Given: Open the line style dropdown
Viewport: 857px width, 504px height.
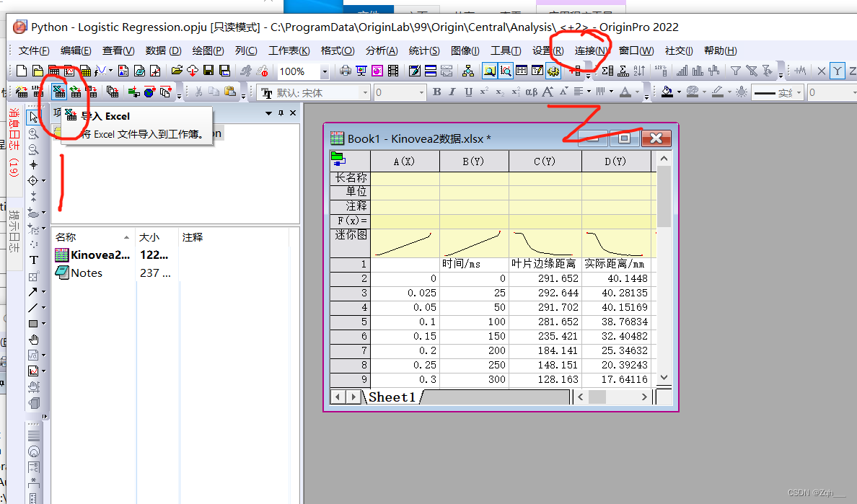Looking at the screenshot, I should pos(799,93).
